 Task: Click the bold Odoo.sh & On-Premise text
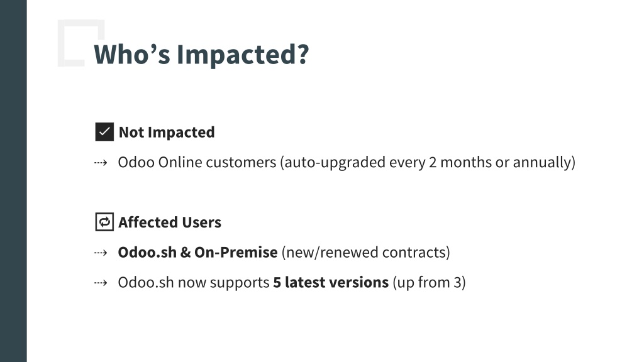197,252
